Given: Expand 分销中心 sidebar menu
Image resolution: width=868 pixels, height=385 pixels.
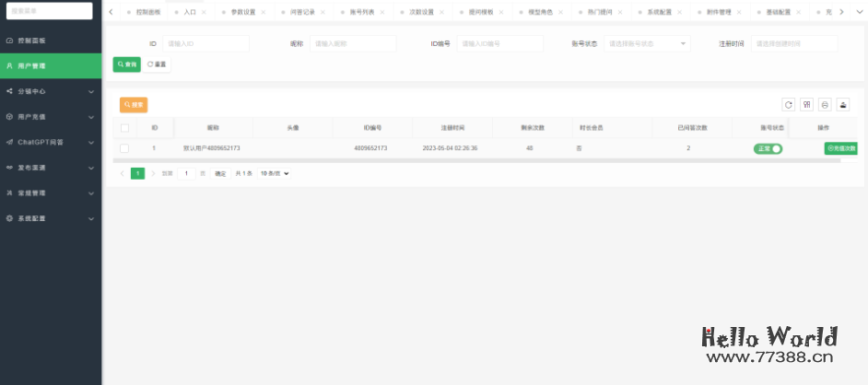Looking at the screenshot, I should [51, 91].
